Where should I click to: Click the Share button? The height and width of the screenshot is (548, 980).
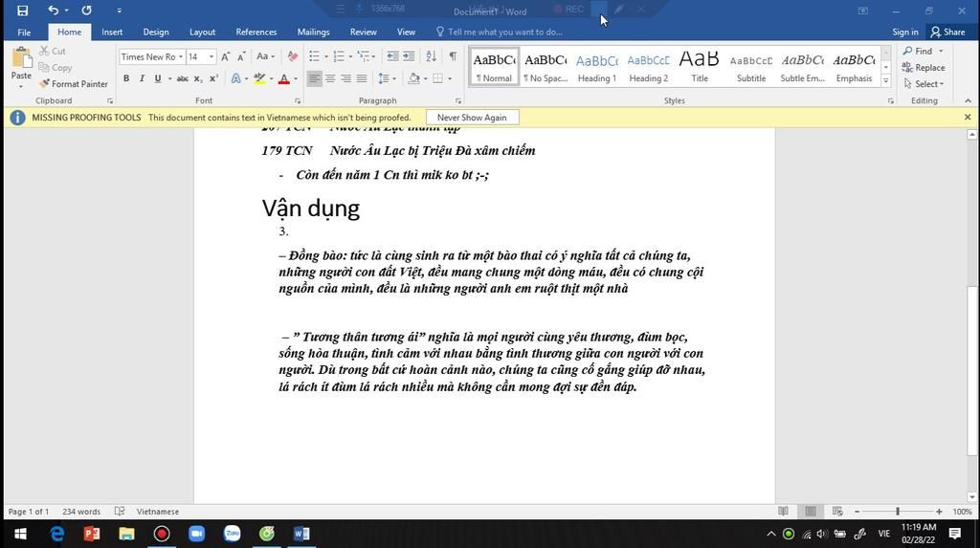click(947, 32)
